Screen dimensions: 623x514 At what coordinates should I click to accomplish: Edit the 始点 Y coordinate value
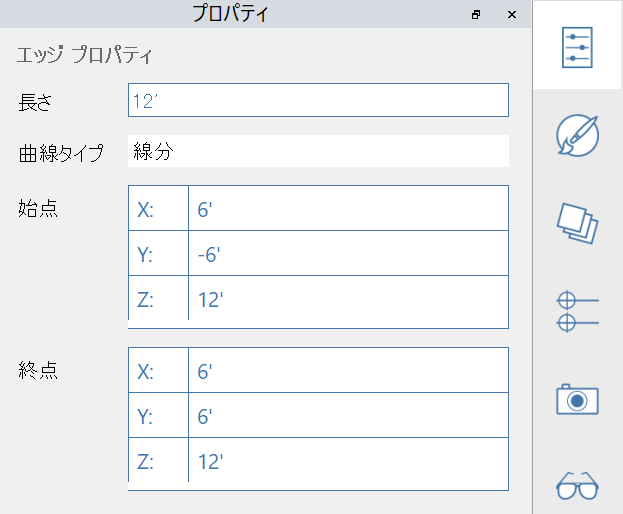(347, 254)
